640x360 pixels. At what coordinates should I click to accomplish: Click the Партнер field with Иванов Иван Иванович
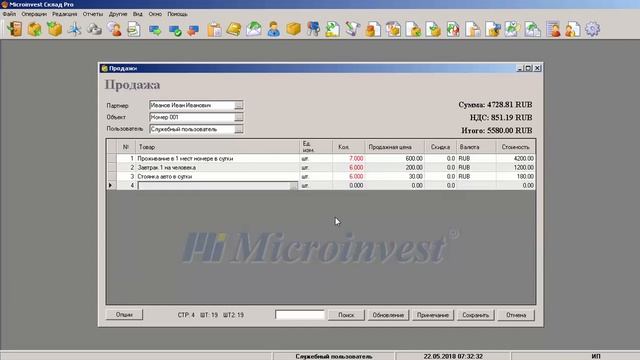pyautogui.click(x=192, y=105)
